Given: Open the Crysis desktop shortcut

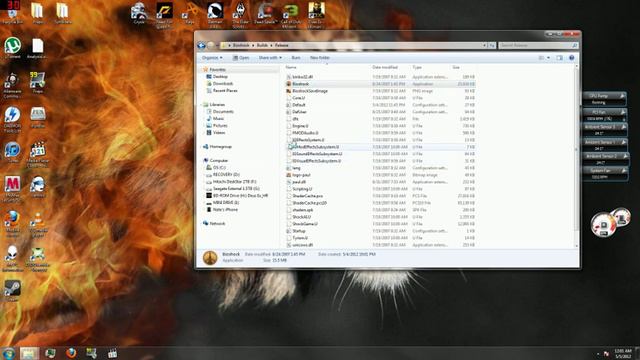Looking at the screenshot, I should (x=139, y=13).
